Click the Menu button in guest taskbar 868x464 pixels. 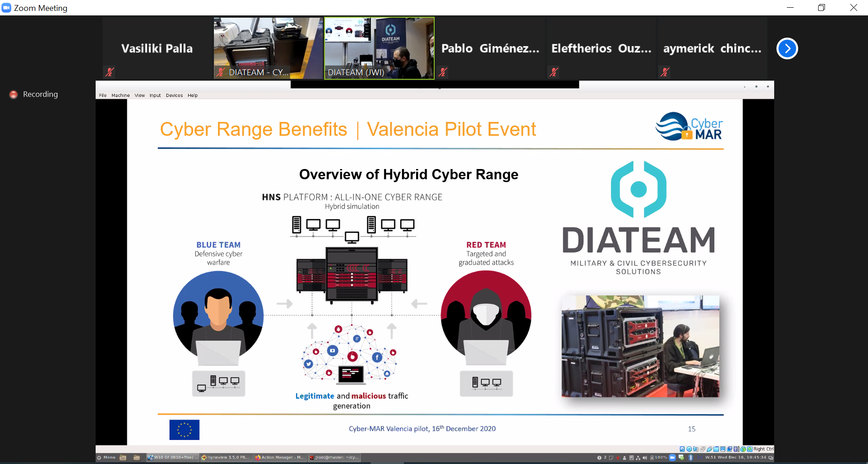pos(106,458)
